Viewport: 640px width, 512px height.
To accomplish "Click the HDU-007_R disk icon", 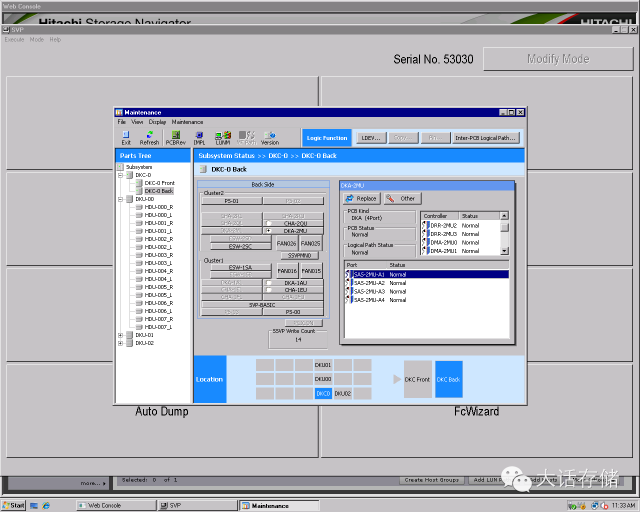I will 139,319.
